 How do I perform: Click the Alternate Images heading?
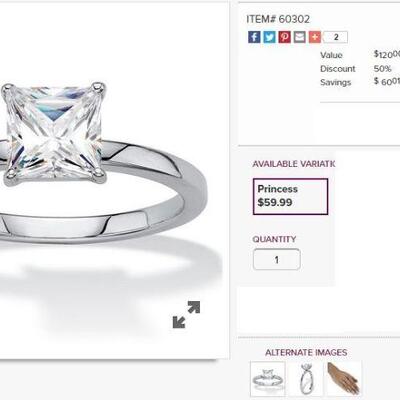(x=306, y=352)
